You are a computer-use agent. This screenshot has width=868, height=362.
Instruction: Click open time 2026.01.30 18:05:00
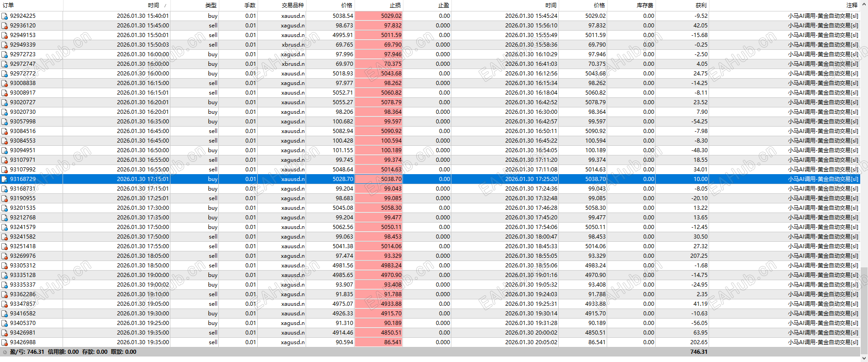tap(143, 256)
